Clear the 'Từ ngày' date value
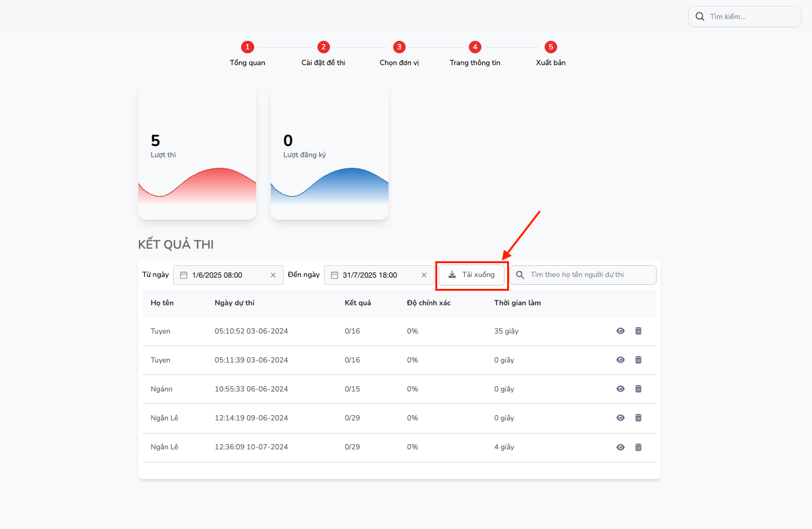The height and width of the screenshot is (529, 812). 273,275
